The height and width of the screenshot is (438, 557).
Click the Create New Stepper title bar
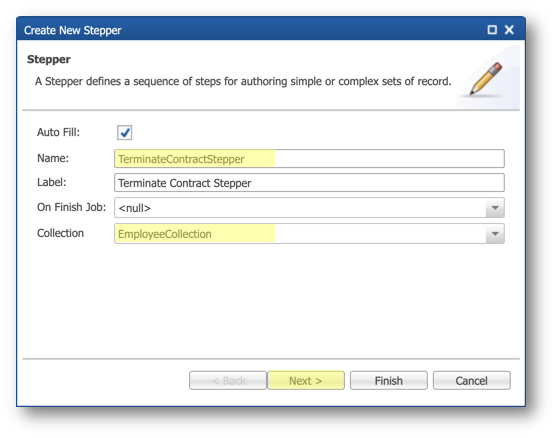click(271, 30)
